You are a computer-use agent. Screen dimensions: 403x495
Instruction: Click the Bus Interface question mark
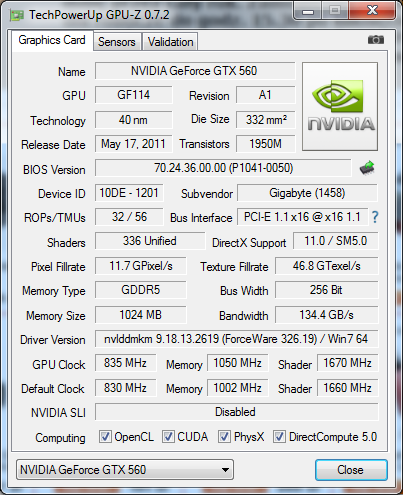(x=375, y=217)
